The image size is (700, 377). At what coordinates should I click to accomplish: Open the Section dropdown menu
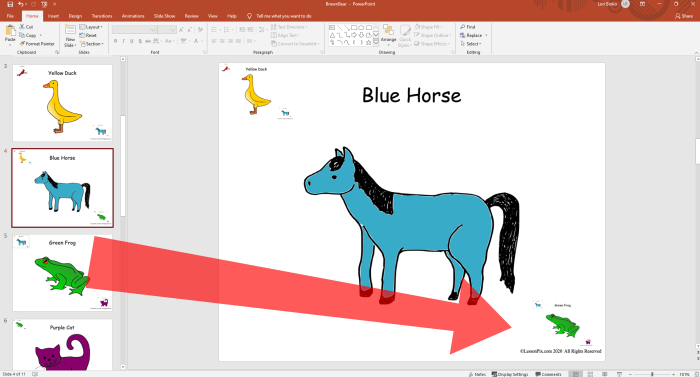point(92,44)
